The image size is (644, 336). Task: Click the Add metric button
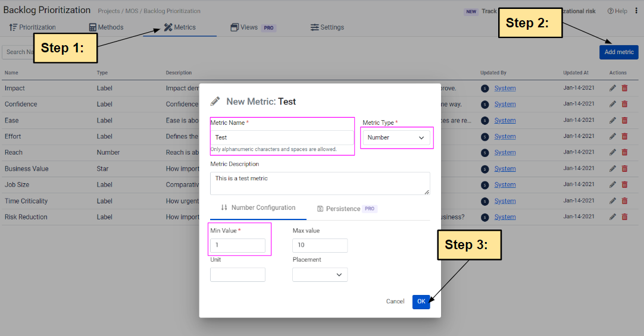pos(618,52)
